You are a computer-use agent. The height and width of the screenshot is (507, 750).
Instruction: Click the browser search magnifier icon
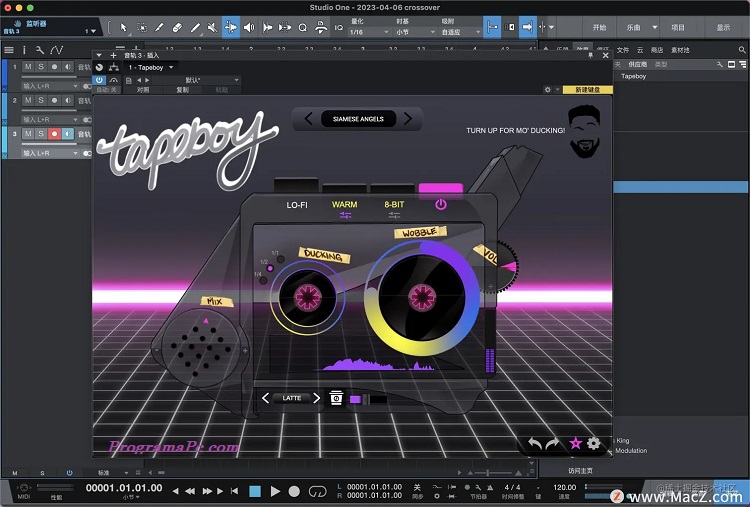click(x=742, y=50)
